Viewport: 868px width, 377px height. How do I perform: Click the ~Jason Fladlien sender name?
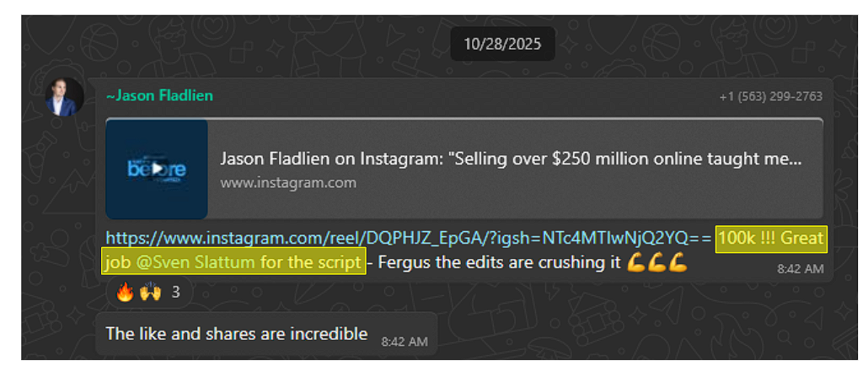click(x=159, y=95)
